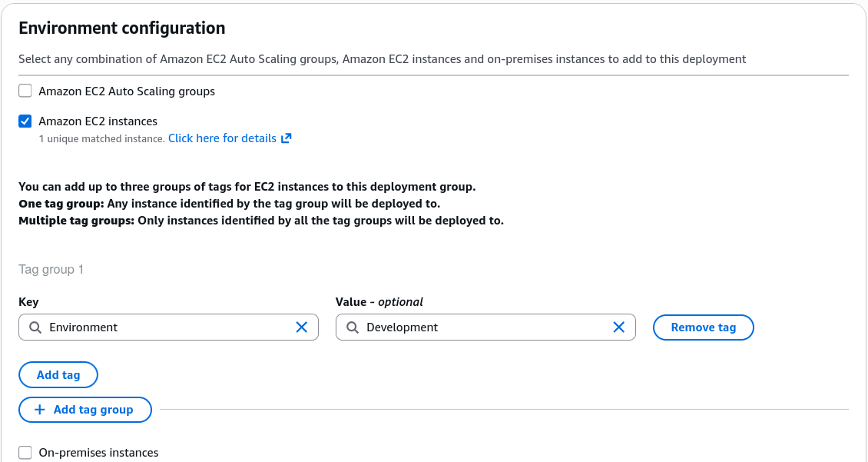The image size is (868, 462).
Task: Select the 'Amazon EC2 Auto Scaling groups' label text
Action: point(127,91)
